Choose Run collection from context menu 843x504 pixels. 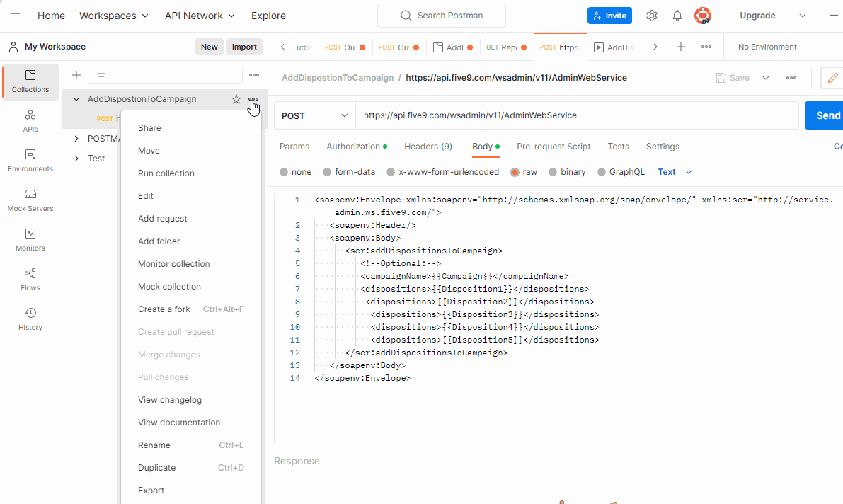click(x=166, y=173)
